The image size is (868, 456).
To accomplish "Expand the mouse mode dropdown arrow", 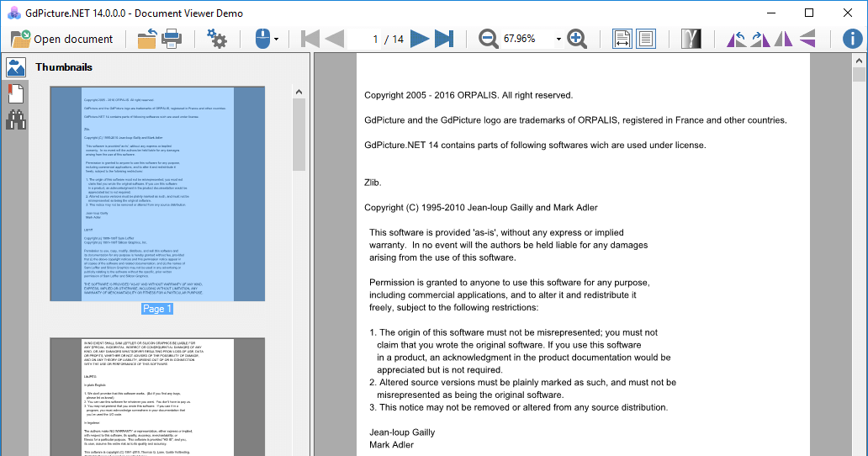I will tap(276, 40).
